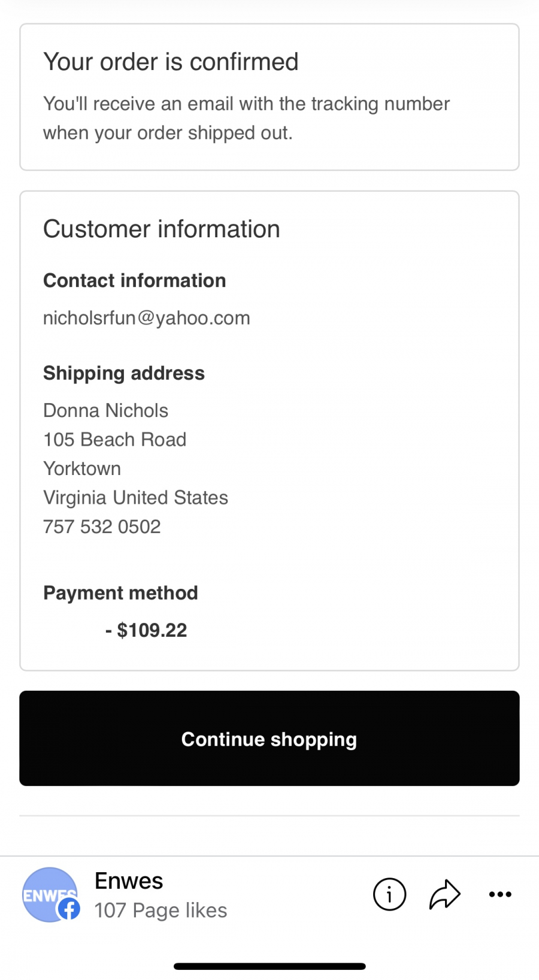Screen dimensions: 539x980
Task: Tap the Contact information label
Action: coord(135,280)
